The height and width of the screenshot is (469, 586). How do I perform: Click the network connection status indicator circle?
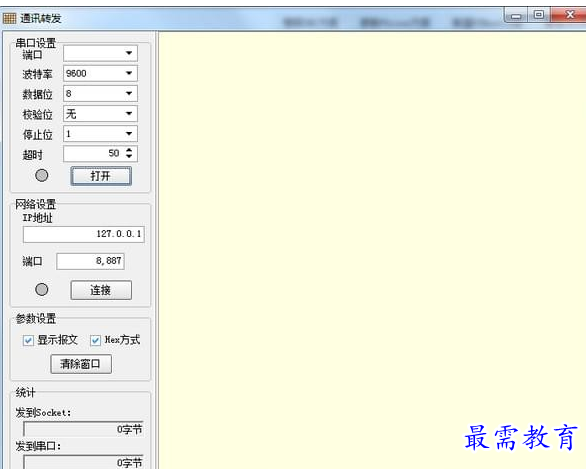41,289
